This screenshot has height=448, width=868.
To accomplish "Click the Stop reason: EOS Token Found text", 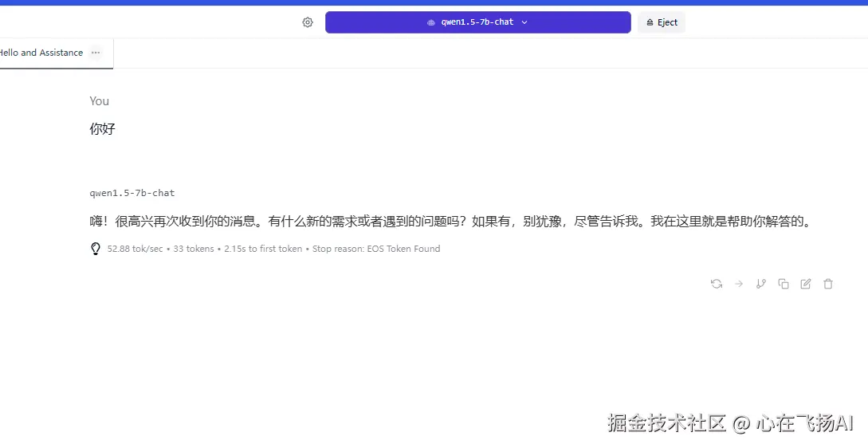I will tap(376, 249).
